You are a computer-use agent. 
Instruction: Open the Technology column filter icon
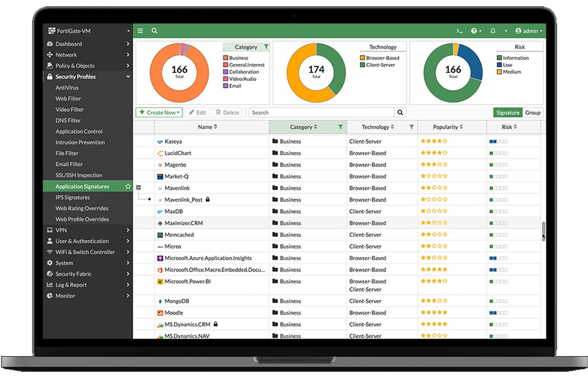coord(411,127)
